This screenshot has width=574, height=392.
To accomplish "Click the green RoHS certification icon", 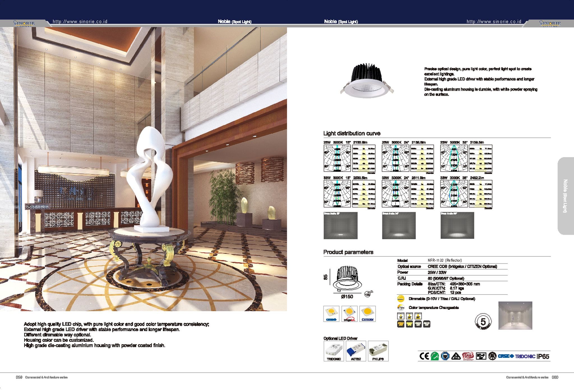I will 435,356.
